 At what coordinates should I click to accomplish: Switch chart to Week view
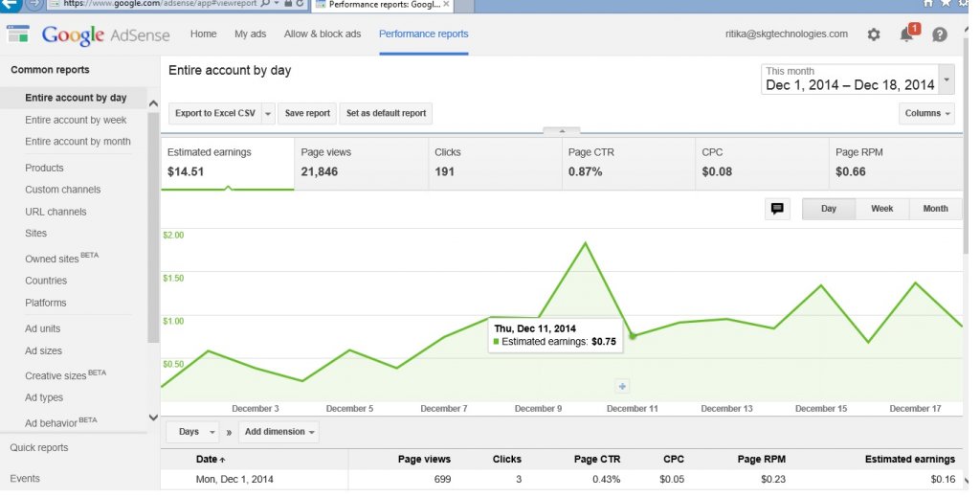tap(881, 209)
